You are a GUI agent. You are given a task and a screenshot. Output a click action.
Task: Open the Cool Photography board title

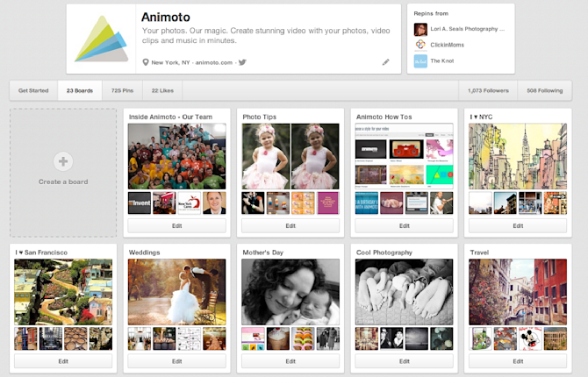[384, 253]
